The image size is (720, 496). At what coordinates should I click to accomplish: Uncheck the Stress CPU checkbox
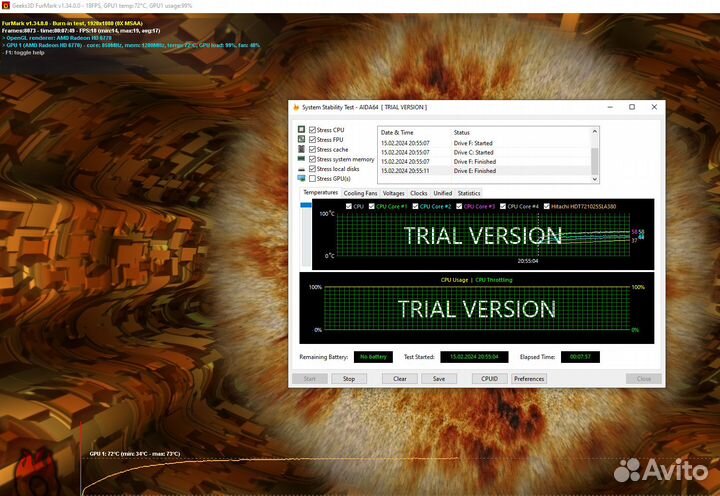pos(312,130)
